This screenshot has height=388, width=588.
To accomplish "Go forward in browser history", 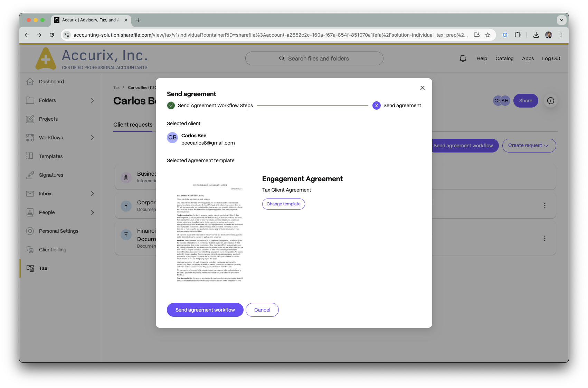I will (x=39, y=35).
